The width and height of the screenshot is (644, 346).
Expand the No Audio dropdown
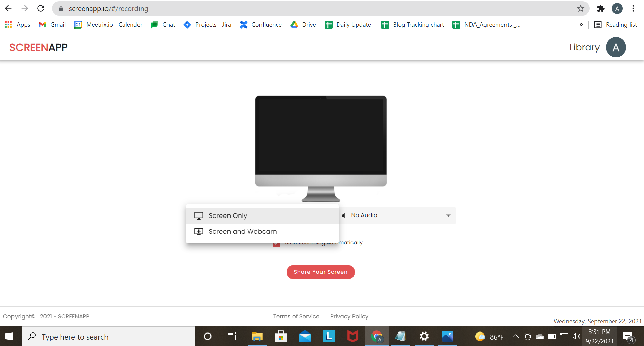click(x=448, y=215)
